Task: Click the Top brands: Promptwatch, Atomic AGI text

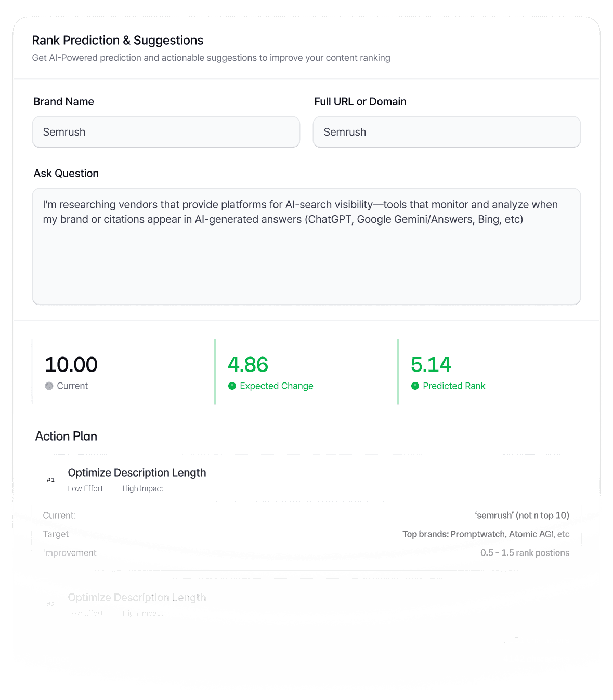Action: (x=486, y=534)
